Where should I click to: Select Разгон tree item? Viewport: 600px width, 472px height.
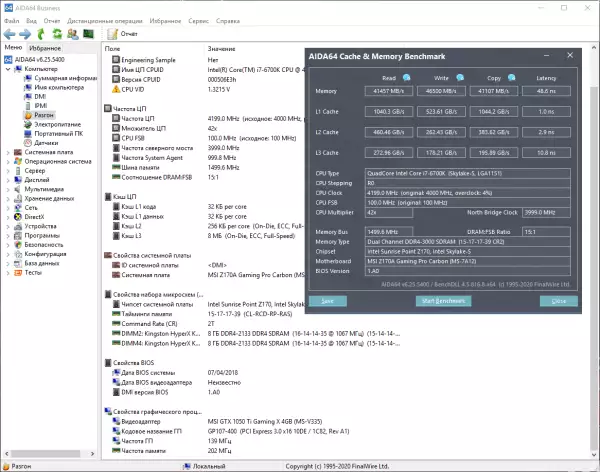coord(44,115)
